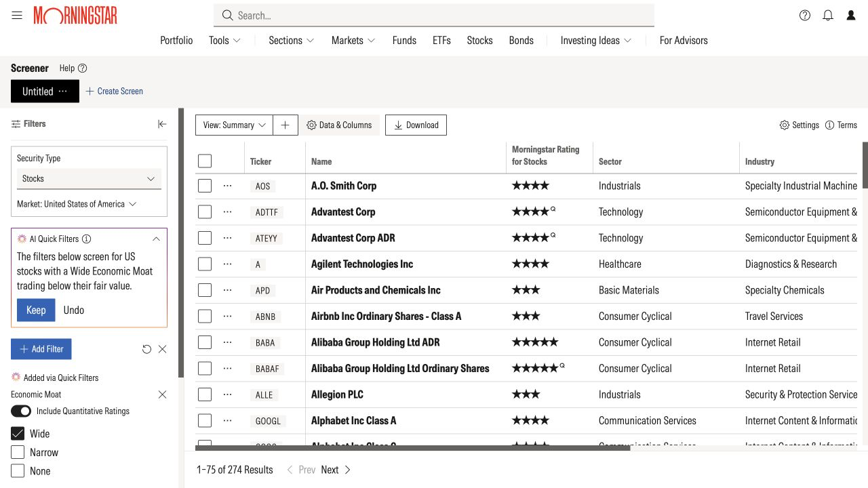868x488 pixels.
Task: Open the Bonds section
Action: click(521, 41)
